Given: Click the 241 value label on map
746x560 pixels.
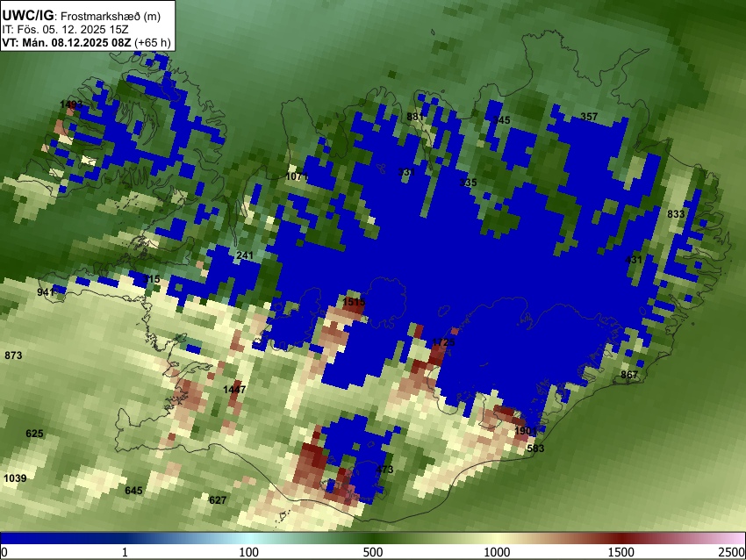Looking at the screenshot, I should [x=245, y=255].
